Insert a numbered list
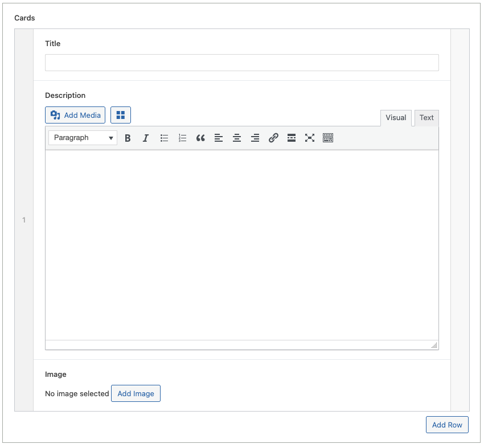 click(182, 138)
